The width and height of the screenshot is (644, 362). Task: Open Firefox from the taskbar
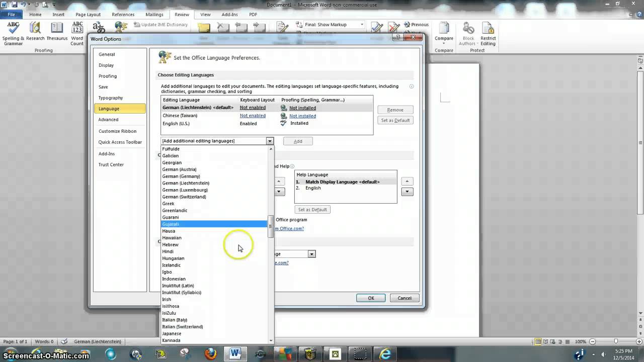pos(210,353)
